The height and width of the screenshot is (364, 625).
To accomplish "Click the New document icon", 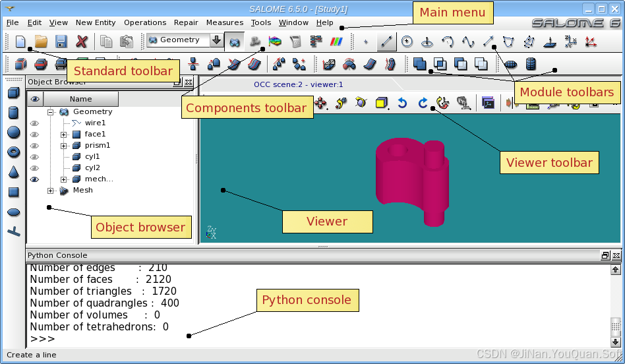I will point(20,42).
